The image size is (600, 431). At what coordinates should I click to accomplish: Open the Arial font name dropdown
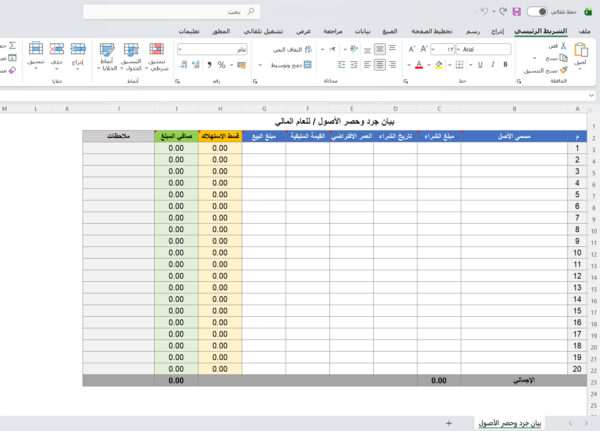pyautogui.click(x=483, y=49)
